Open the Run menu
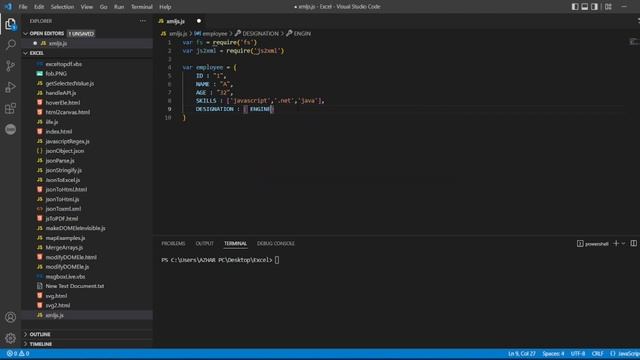This screenshot has width=640, height=360. pos(119,7)
